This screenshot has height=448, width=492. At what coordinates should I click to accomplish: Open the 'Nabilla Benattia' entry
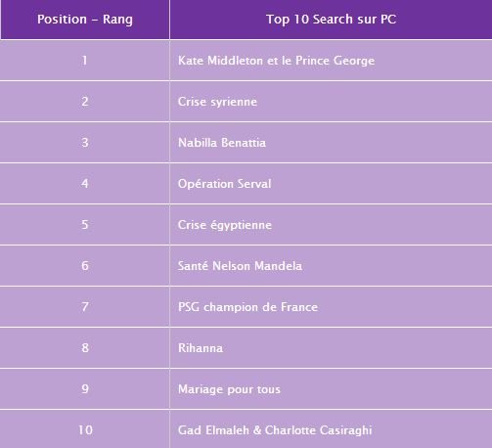coord(222,143)
